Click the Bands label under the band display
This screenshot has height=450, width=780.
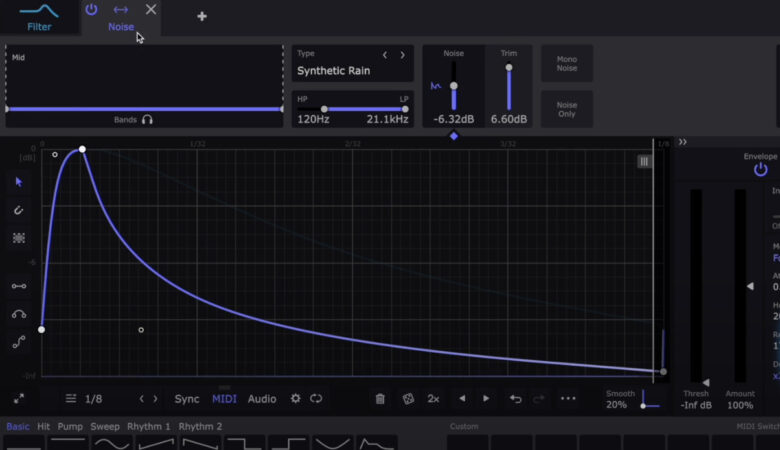point(125,120)
